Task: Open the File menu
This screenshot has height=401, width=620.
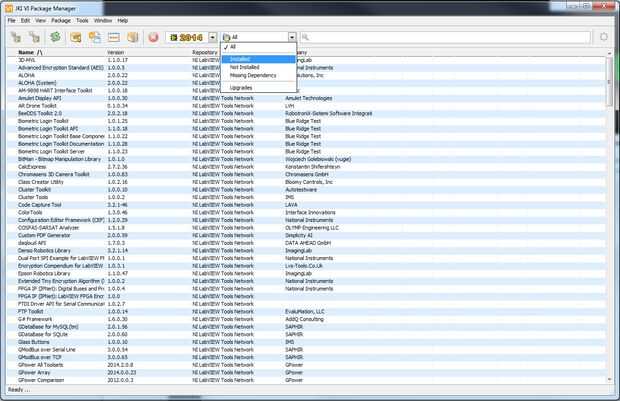Action: click(x=11, y=21)
